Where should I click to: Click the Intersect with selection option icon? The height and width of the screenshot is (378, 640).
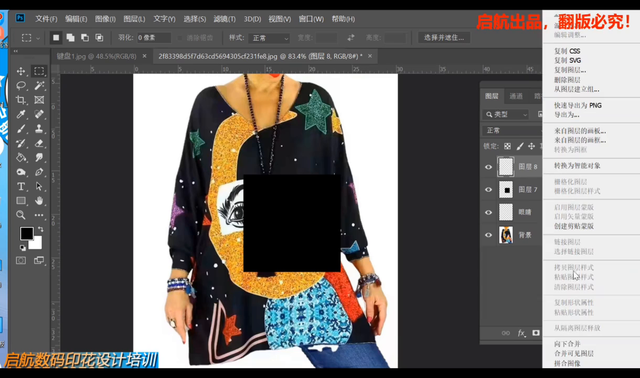[99, 38]
